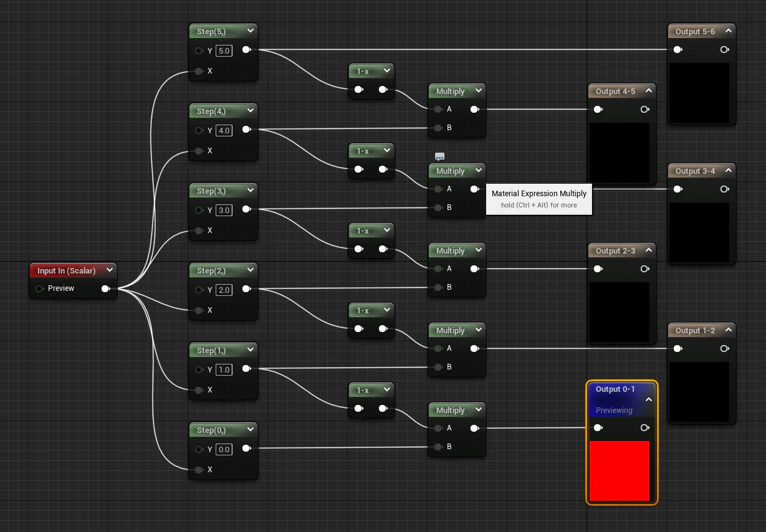This screenshot has width=766, height=532.
Task: Click A pin of Multiply feeding Output 4-5
Action: tap(438, 109)
